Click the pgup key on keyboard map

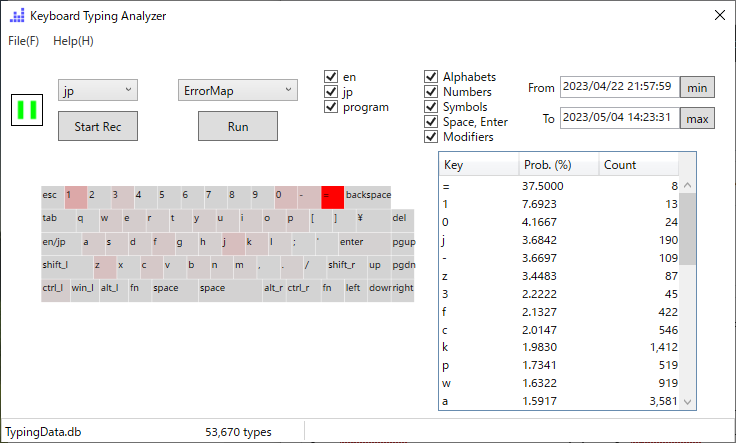403,244
